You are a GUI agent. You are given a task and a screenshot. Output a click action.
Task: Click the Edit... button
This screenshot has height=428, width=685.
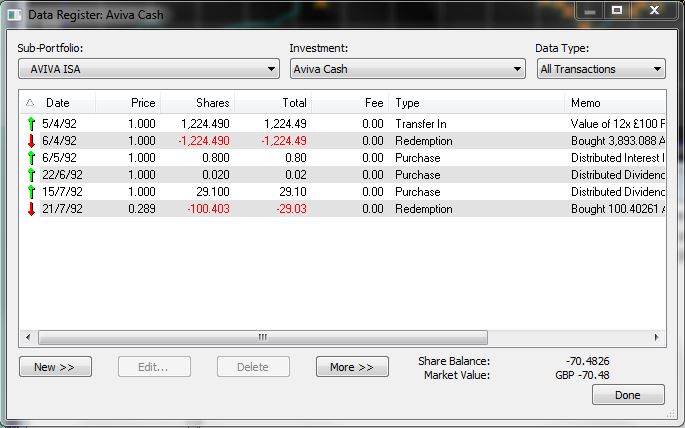(x=154, y=367)
